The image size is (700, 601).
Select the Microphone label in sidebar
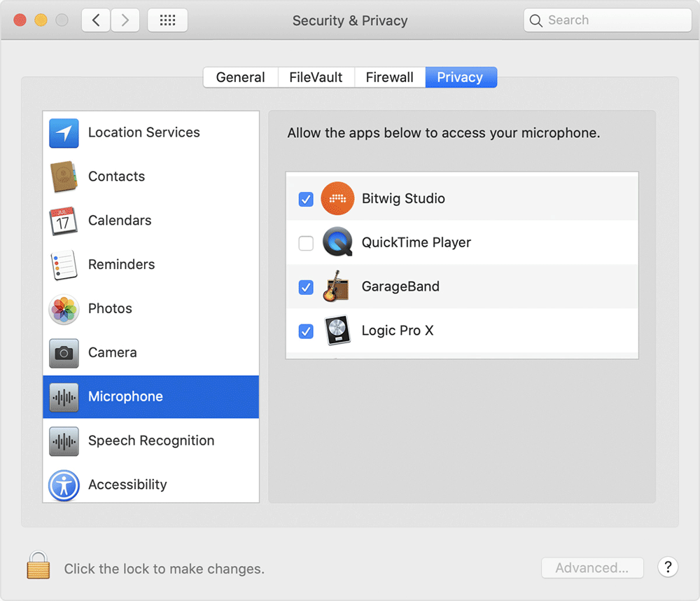125,396
